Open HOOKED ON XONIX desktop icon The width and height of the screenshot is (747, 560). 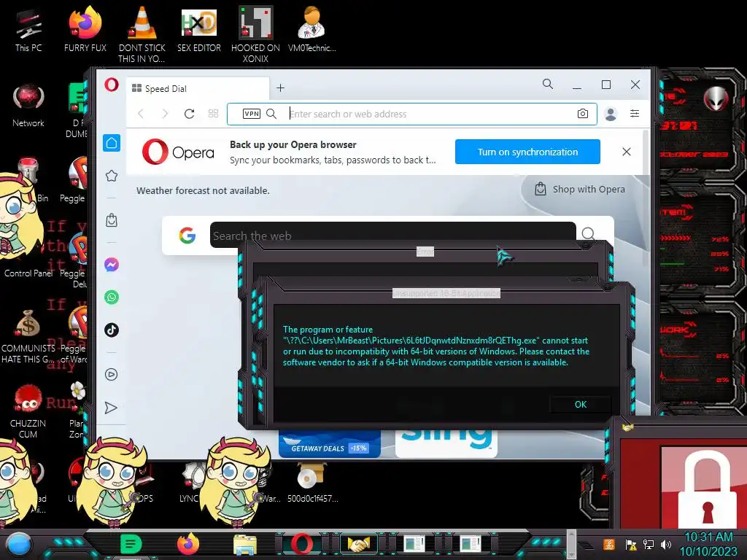click(x=255, y=36)
